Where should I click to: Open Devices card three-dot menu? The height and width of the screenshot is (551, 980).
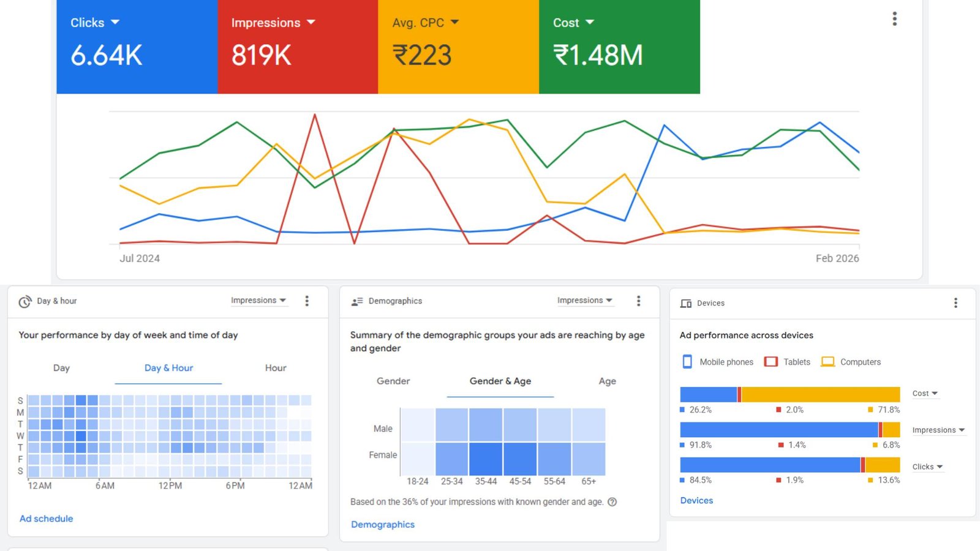tap(955, 303)
